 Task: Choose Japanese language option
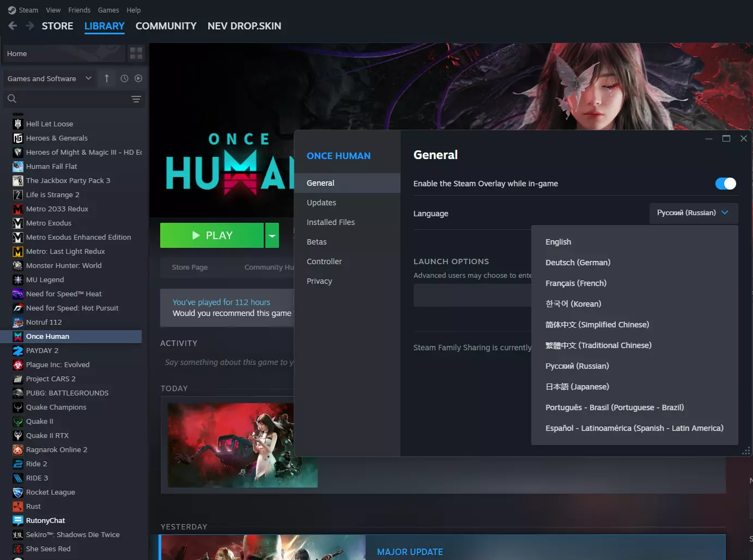click(577, 387)
